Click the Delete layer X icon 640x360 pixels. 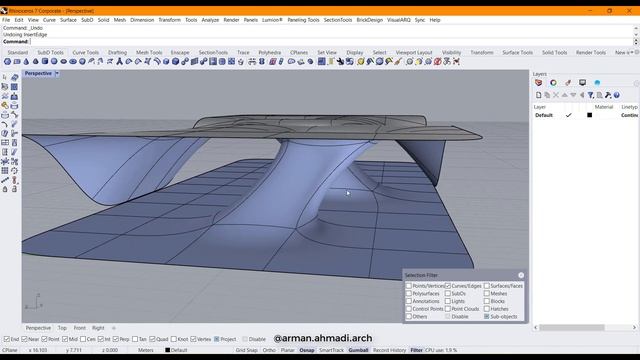556,95
